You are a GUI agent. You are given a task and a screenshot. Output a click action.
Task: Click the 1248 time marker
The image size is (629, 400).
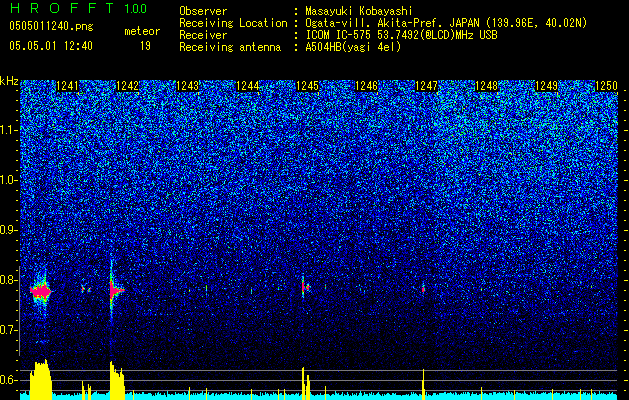pyautogui.click(x=486, y=86)
